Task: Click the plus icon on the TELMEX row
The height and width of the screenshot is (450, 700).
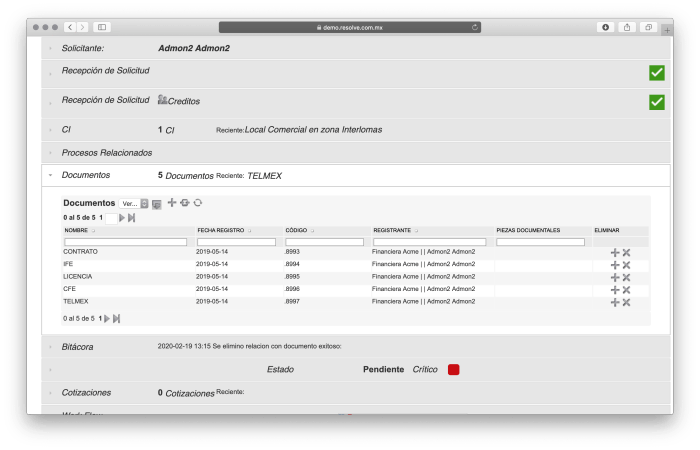Action: click(x=615, y=302)
